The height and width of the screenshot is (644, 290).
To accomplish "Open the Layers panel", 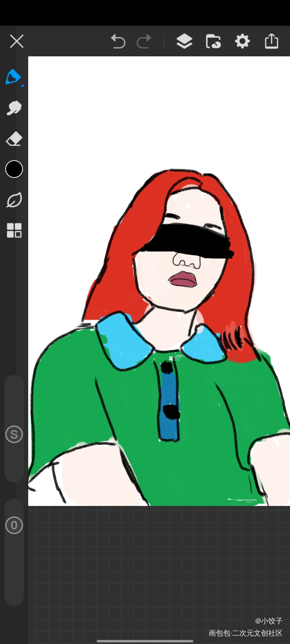I will point(184,41).
